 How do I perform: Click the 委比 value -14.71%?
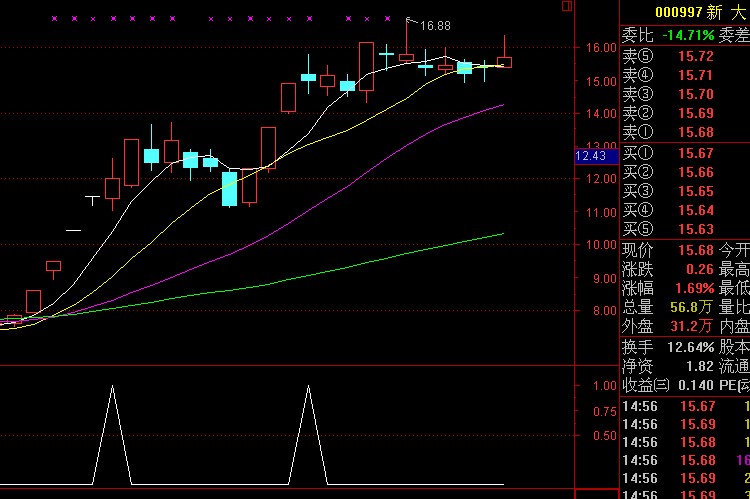(x=688, y=35)
